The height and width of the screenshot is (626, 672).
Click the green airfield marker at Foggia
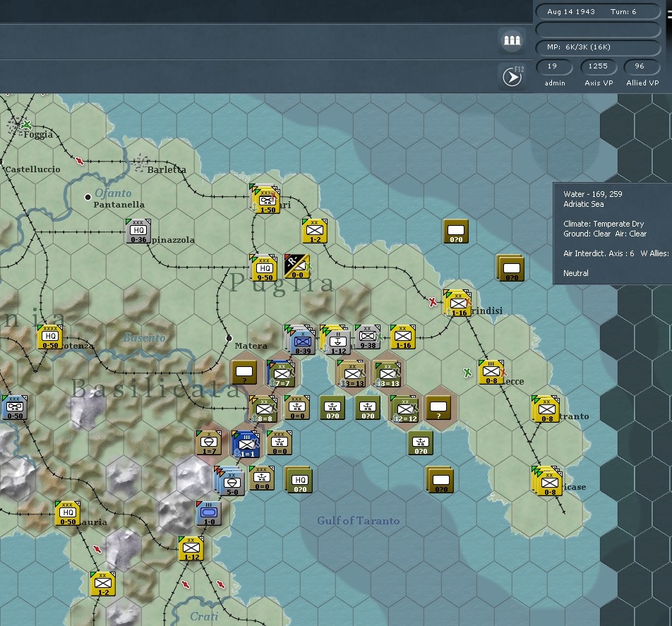[x=27, y=125]
